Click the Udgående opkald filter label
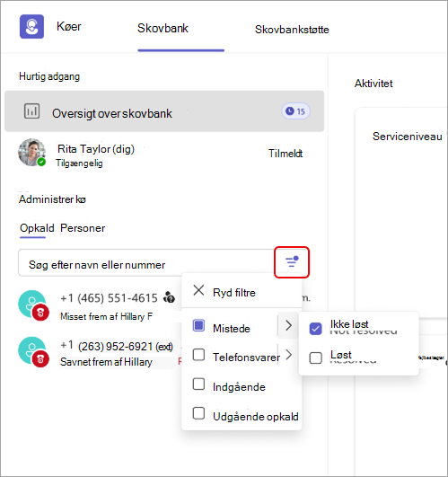Image resolution: width=448 pixels, height=477 pixels. tap(256, 417)
